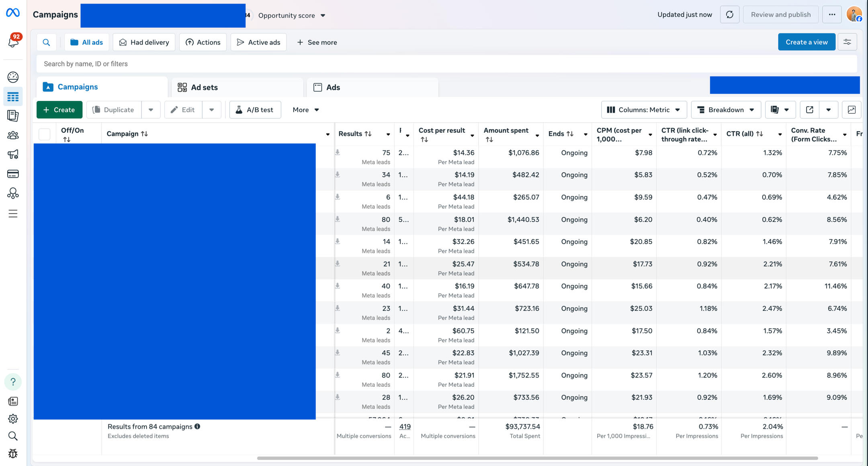Switch to the Ad sets tab
The image size is (868, 466).
[237, 87]
